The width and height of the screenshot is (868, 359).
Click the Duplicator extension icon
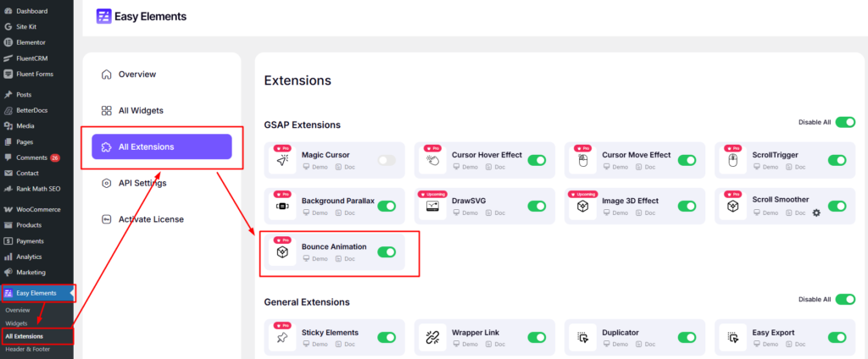click(x=582, y=338)
